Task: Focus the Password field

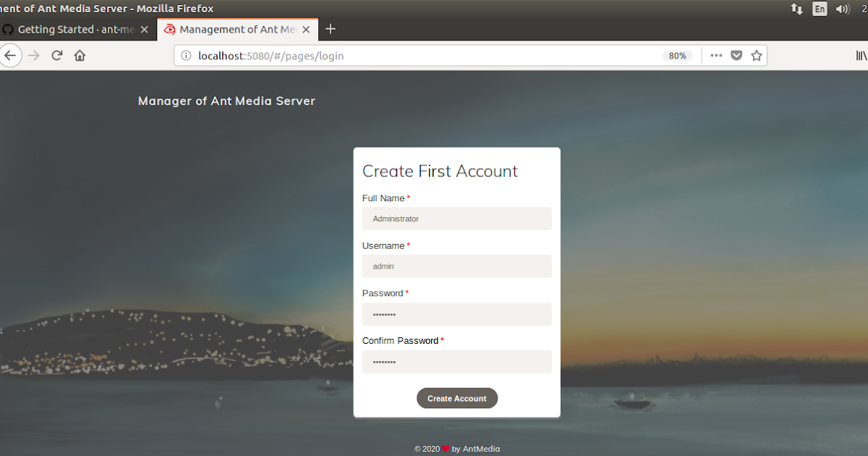Action: tap(456, 314)
